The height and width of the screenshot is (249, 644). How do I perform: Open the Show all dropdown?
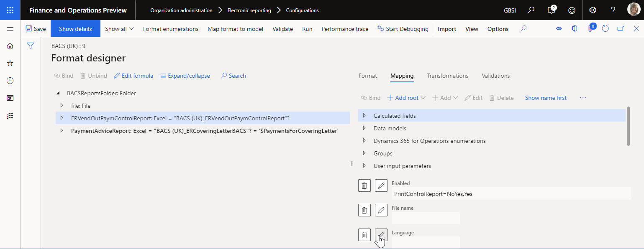pyautogui.click(x=119, y=29)
